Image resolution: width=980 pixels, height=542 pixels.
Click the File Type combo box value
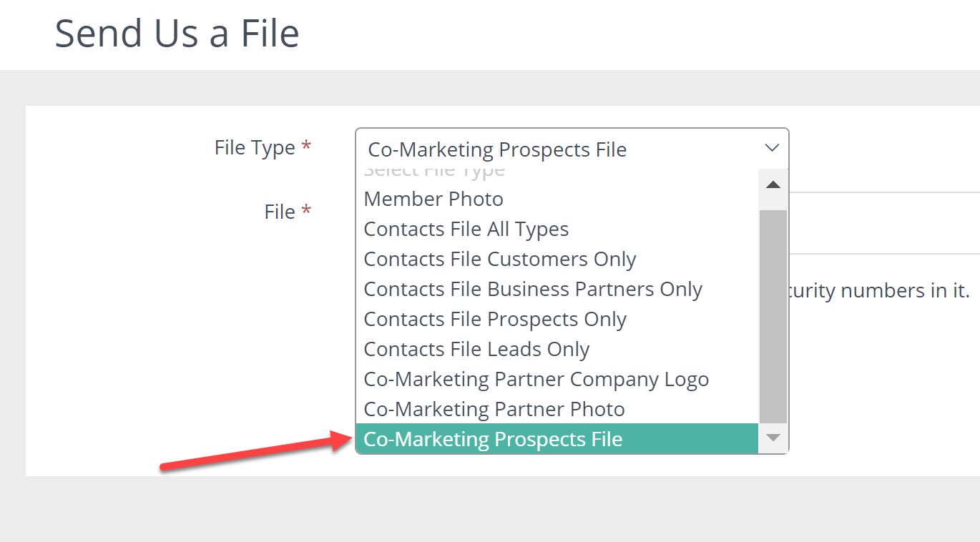[x=497, y=149]
